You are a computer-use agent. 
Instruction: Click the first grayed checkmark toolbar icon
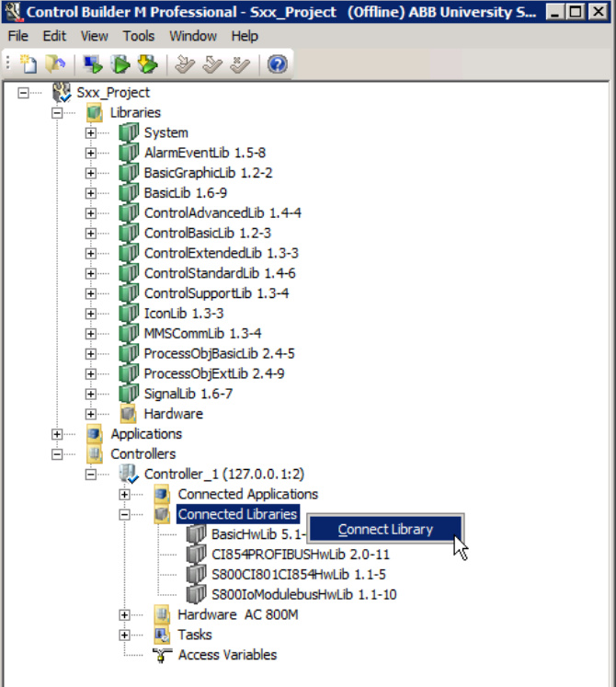(x=185, y=64)
